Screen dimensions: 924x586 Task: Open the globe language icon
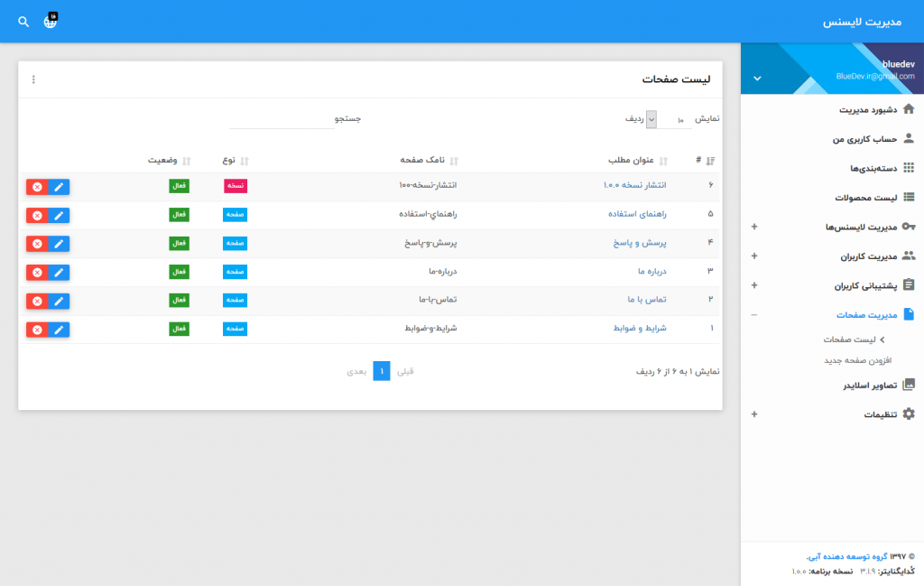pos(51,21)
